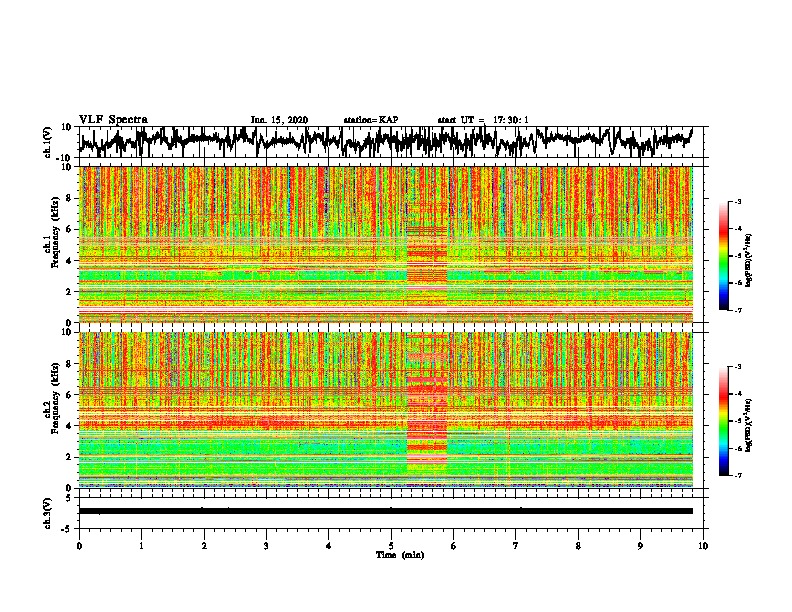The width and height of the screenshot is (792, 612).
Task: Click the ch.1 spectrogram color scale bar
Action: click(x=723, y=256)
